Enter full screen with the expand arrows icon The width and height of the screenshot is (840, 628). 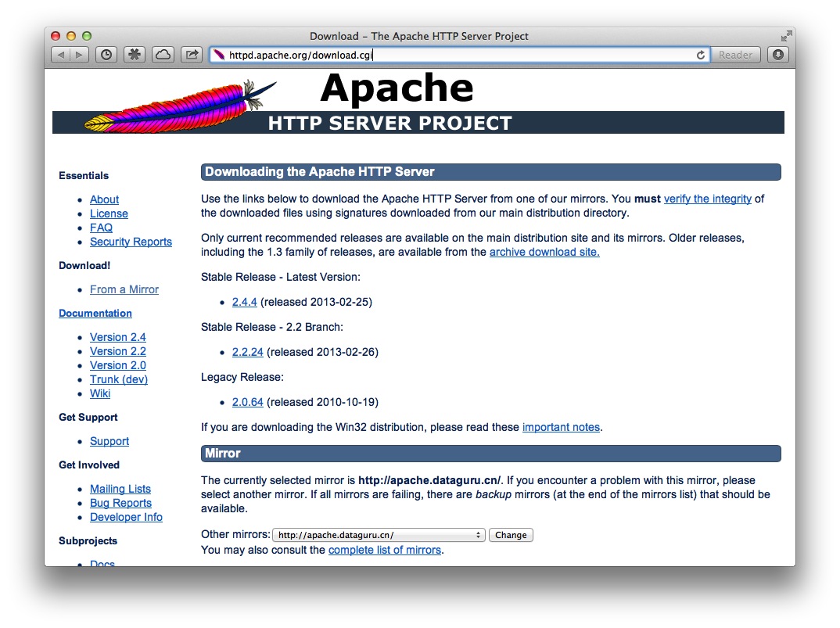point(786,36)
